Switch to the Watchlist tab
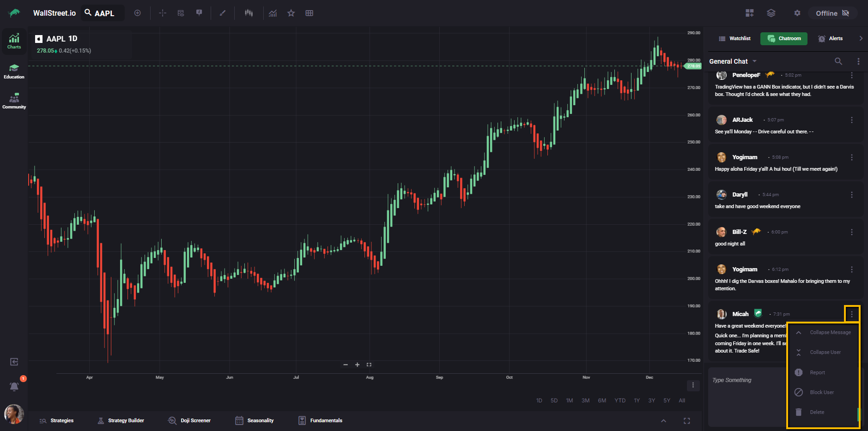This screenshot has height=431, width=868. point(734,38)
